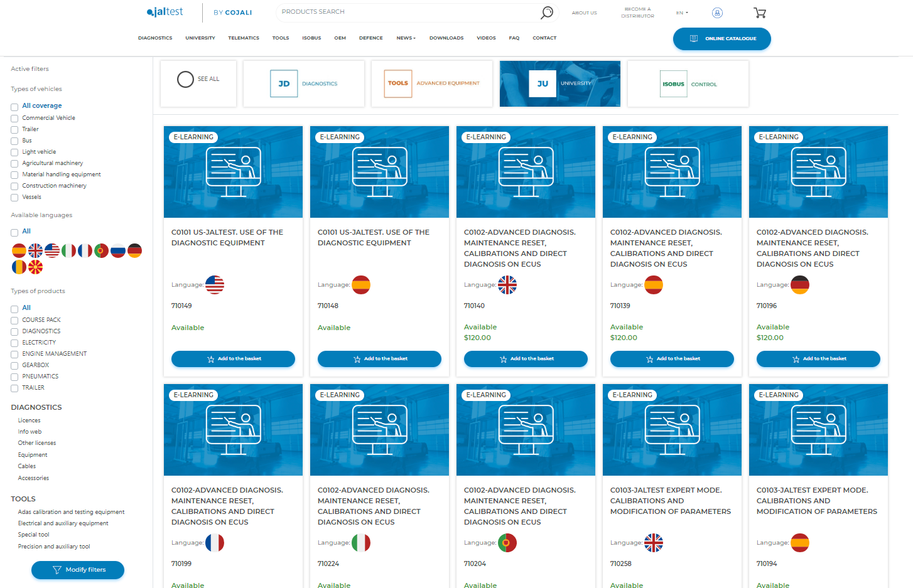Click the search magnifier icon
This screenshot has width=913, height=588.
tap(547, 12)
